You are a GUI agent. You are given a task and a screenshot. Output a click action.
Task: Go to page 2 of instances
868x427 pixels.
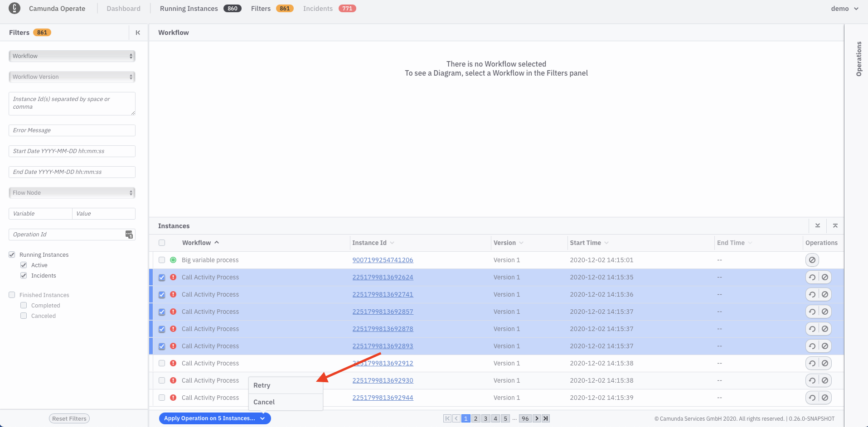(475, 418)
